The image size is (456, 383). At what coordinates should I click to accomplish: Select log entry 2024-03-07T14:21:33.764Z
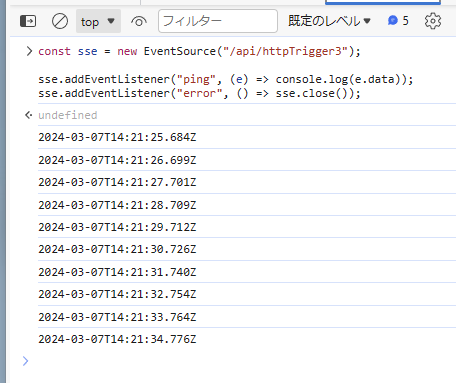(117, 317)
